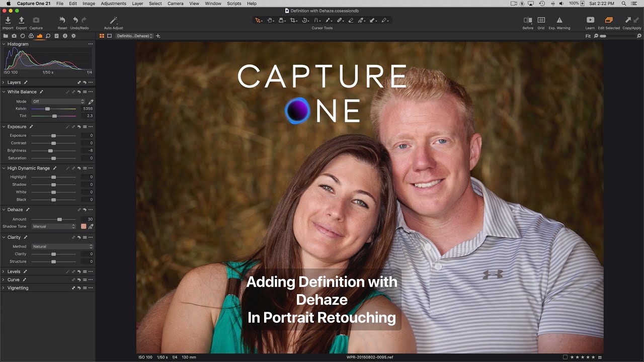This screenshot has width=644, height=362.
Task: Open the Apple menu
Action: click(x=8, y=4)
